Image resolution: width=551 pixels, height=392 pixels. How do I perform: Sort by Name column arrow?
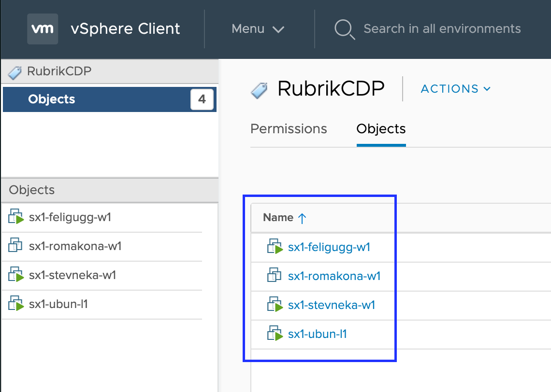pyautogui.click(x=302, y=218)
